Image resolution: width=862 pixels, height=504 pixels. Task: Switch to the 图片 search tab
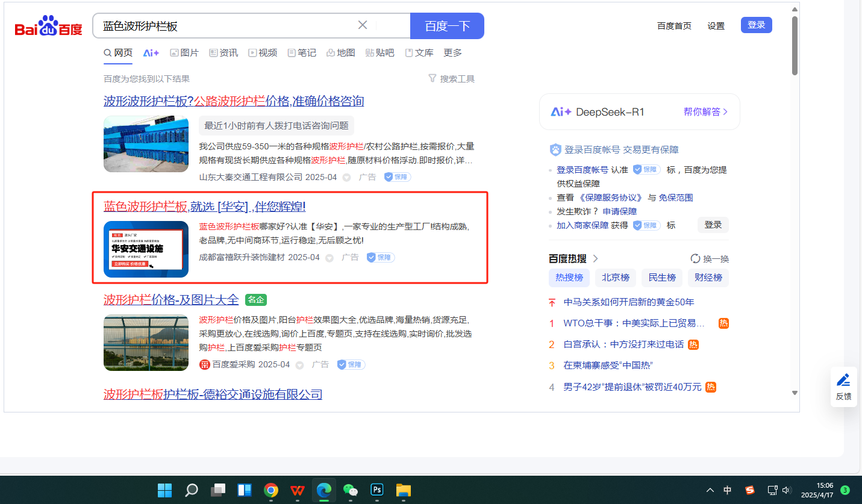pos(184,53)
